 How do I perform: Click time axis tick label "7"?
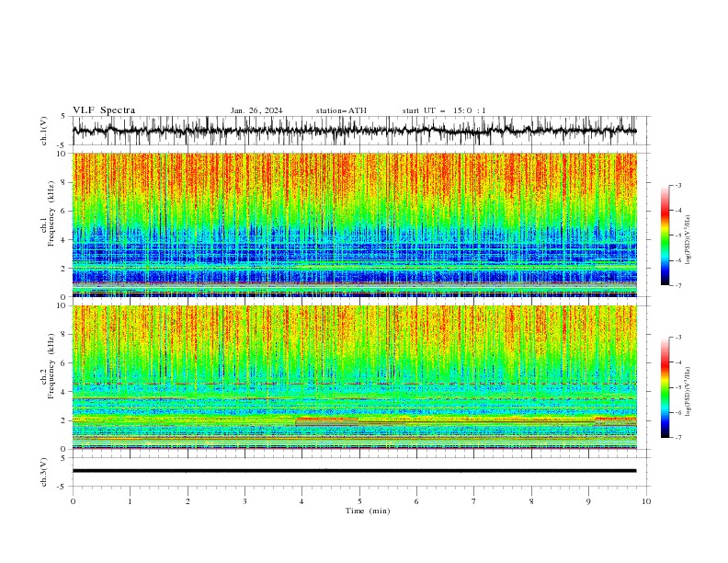tap(474, 501)
